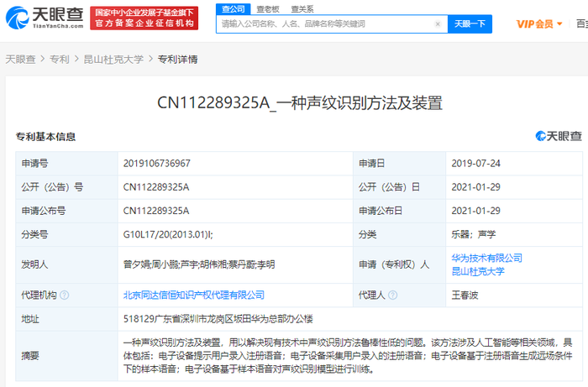Show help icon next to 代理机构
Image resolution: width=588 pixels, height=387 pixels.
(65, 295)
